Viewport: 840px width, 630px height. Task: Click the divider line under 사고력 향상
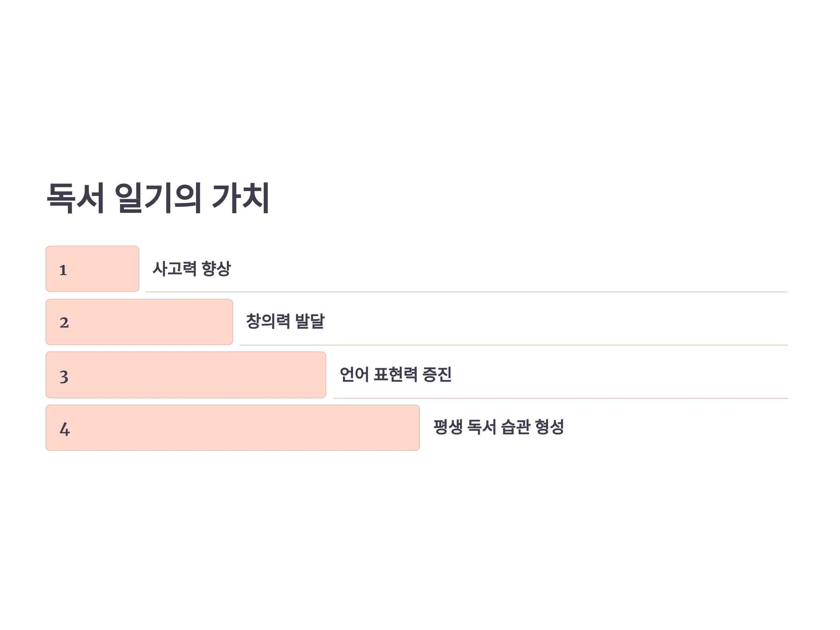click(x=466, y=292)
